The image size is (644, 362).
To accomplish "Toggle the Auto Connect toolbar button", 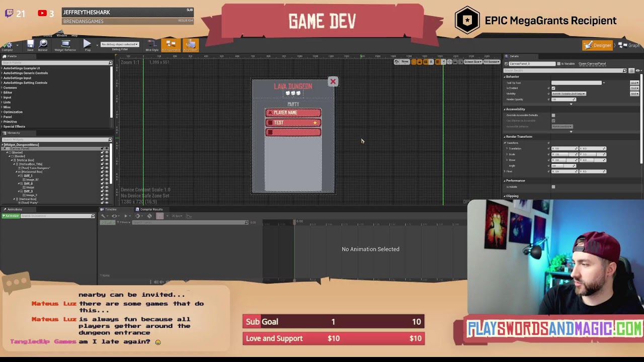I will [170, 46].
